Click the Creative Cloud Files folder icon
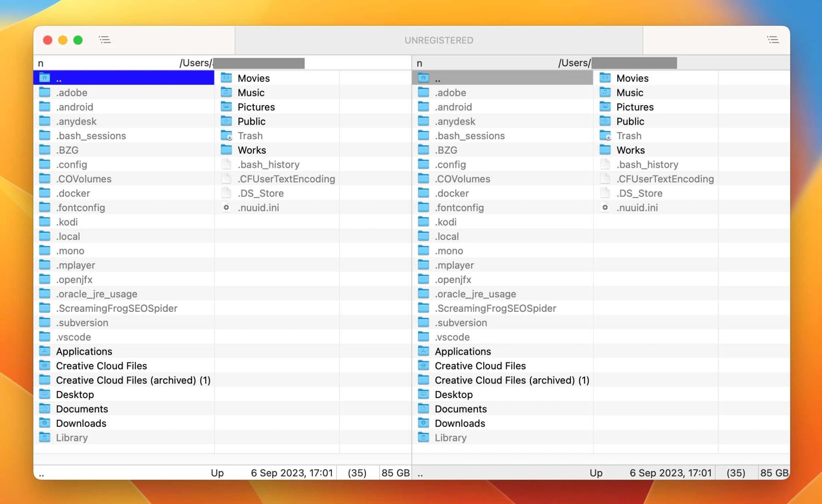The image size is (822, 504). [x=44, y=366]
